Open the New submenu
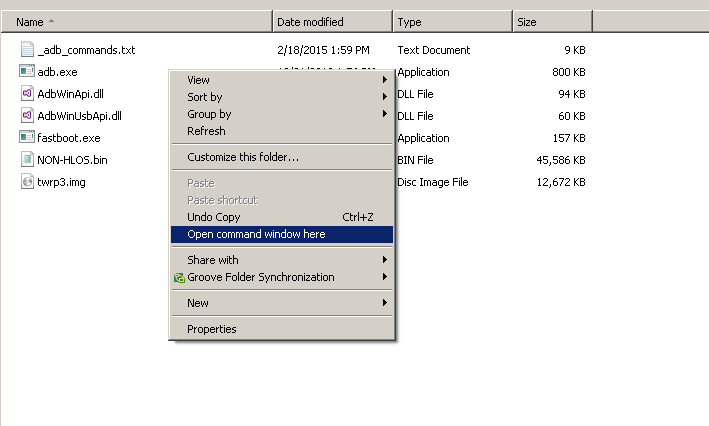Viewport: 709px width, 426px height. 384,303
